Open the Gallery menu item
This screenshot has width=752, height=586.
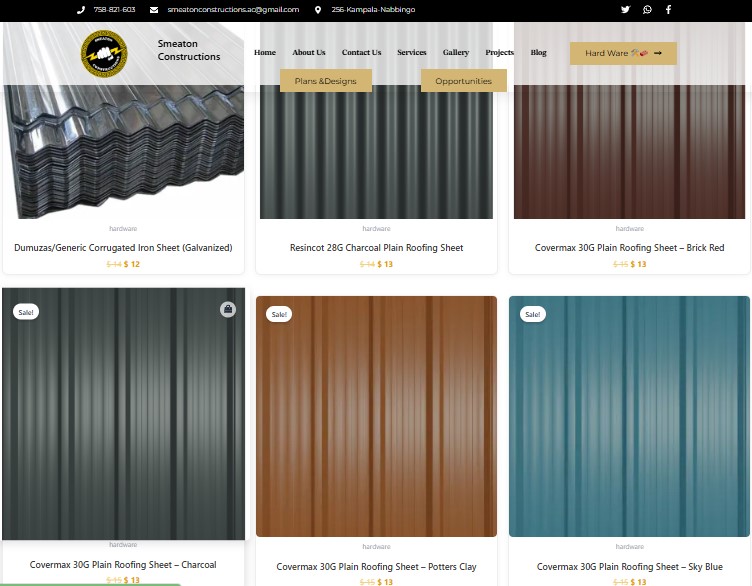point(456,52)
